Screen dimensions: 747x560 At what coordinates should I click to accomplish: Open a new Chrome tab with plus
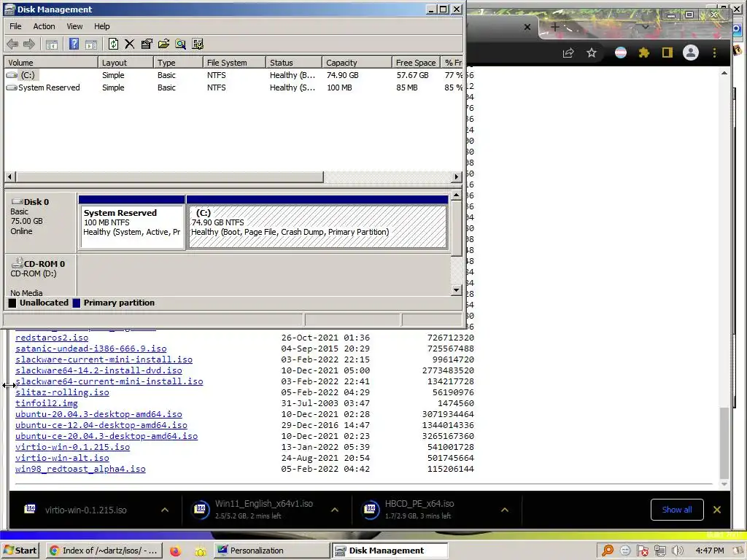[x=555, y=27]
